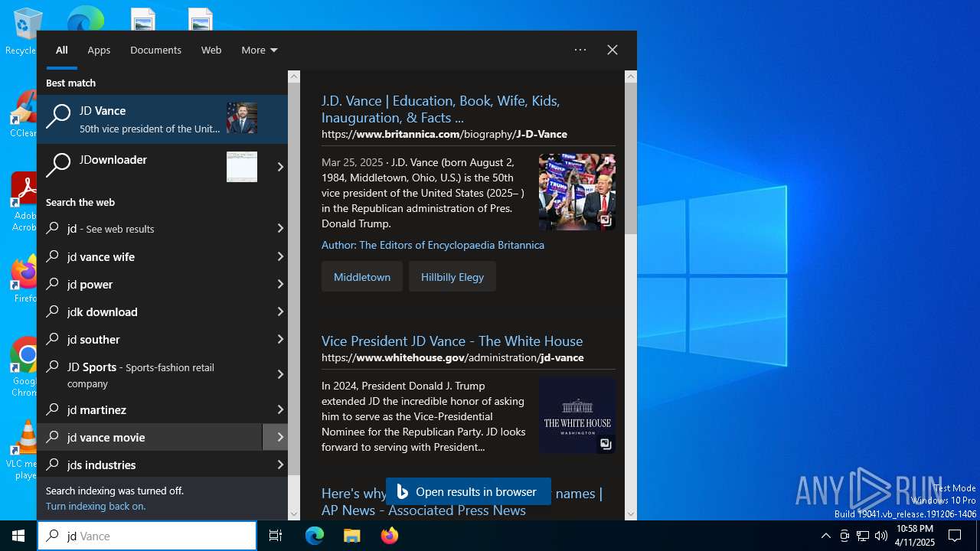Expand the 'jd - See web results' arrow
Viewport: 980px width, 551px height.
[x=279, y=228]
